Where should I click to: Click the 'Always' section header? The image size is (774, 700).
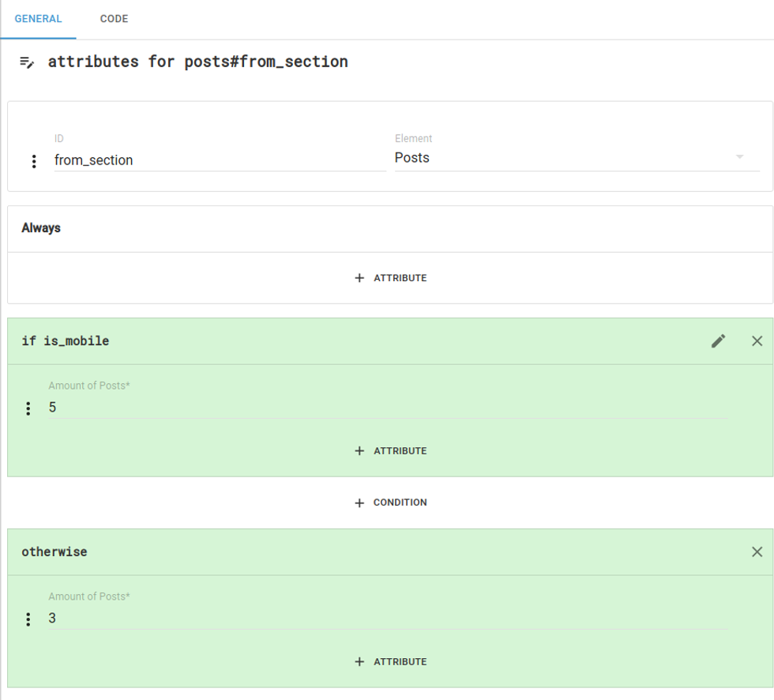coord(41,228)
